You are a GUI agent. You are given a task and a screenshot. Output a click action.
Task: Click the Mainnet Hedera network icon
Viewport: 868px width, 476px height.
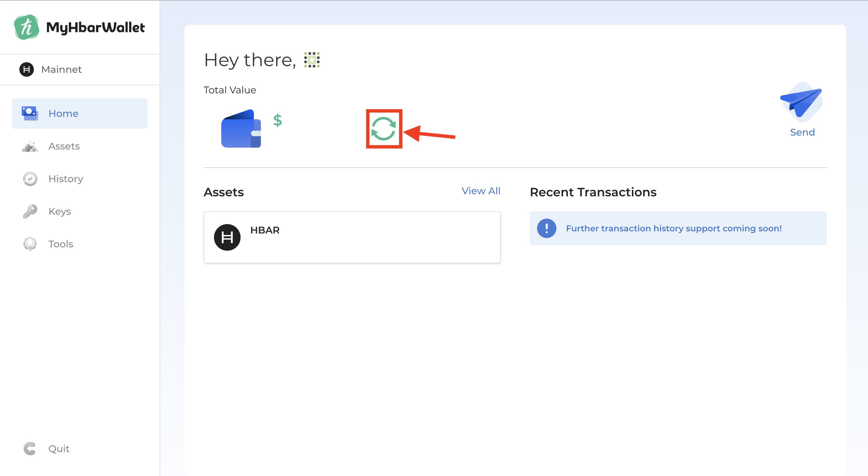(x=27, y=69)
